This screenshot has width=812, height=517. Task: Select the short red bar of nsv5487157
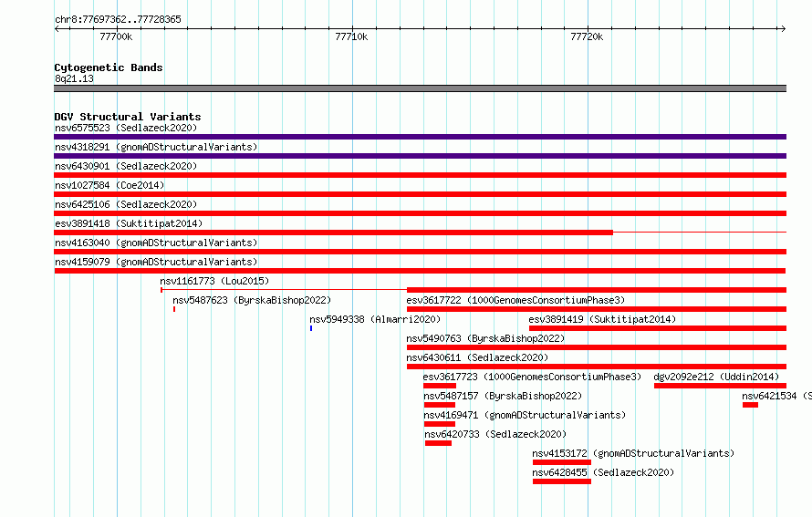coord(440,405)
